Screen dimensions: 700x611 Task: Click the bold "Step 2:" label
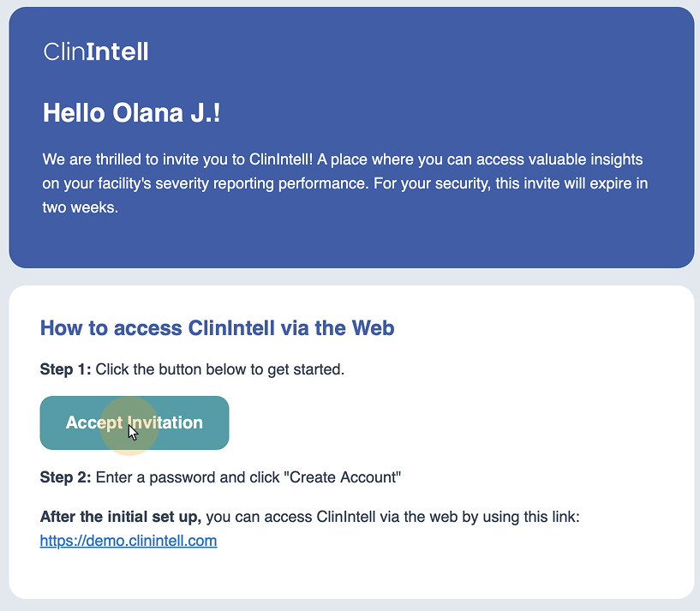[x=65, y=477]
